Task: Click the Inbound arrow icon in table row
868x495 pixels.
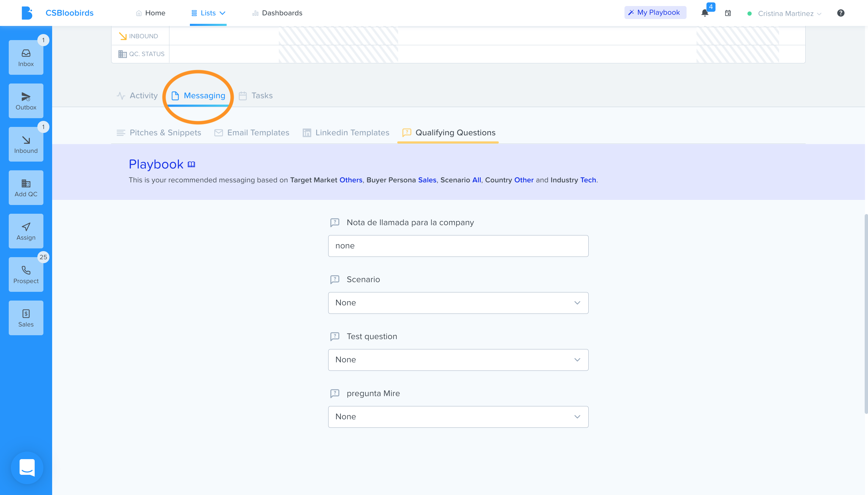Action: 122,36
